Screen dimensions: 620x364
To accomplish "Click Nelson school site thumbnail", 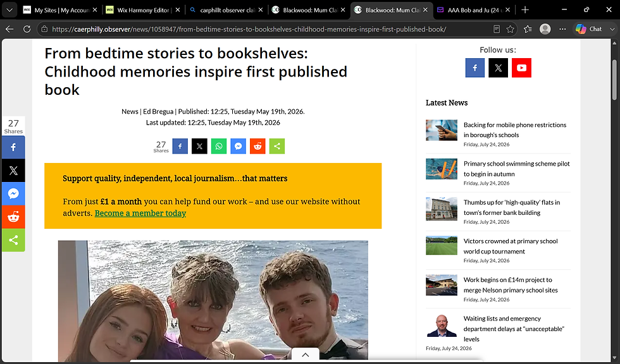I will (442, 284).
